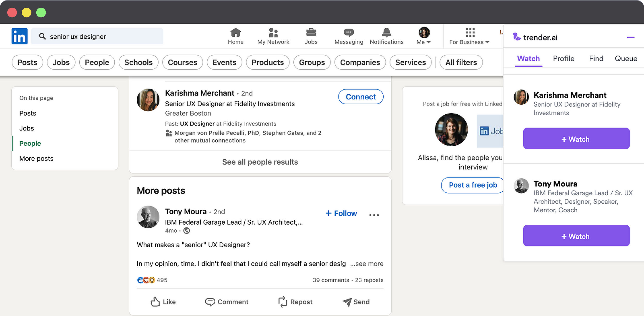Click the trender.ai logo icon
Viewport: 644px width, 316px height.
click(516, 37)
